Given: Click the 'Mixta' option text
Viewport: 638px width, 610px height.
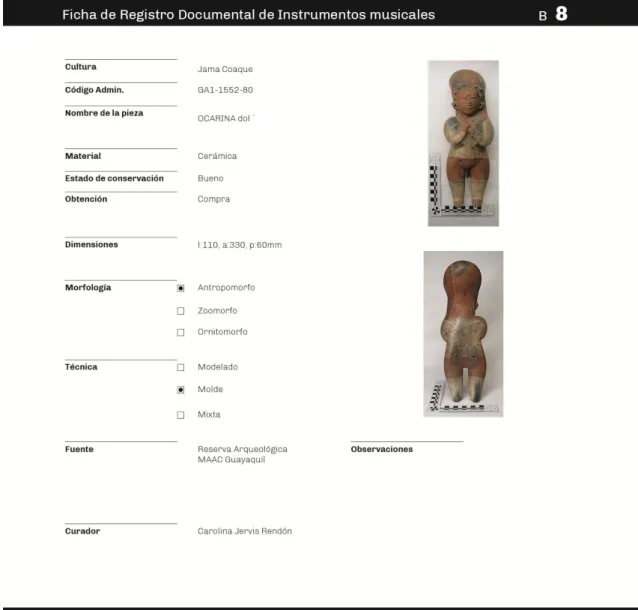Looking at the screenshot, I should click(209, 415).
